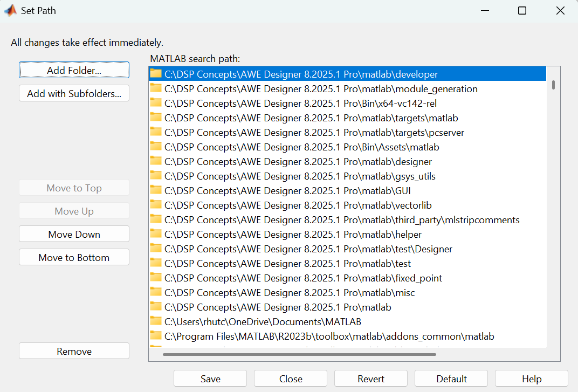
Task: Select the matlab\module_generation path
Action: (x=347, y=88)
